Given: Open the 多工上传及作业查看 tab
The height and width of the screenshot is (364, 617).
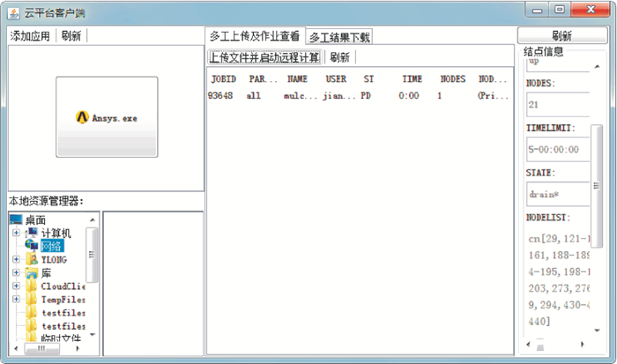Looking at the screenshot, I should [x=255, y=36].
